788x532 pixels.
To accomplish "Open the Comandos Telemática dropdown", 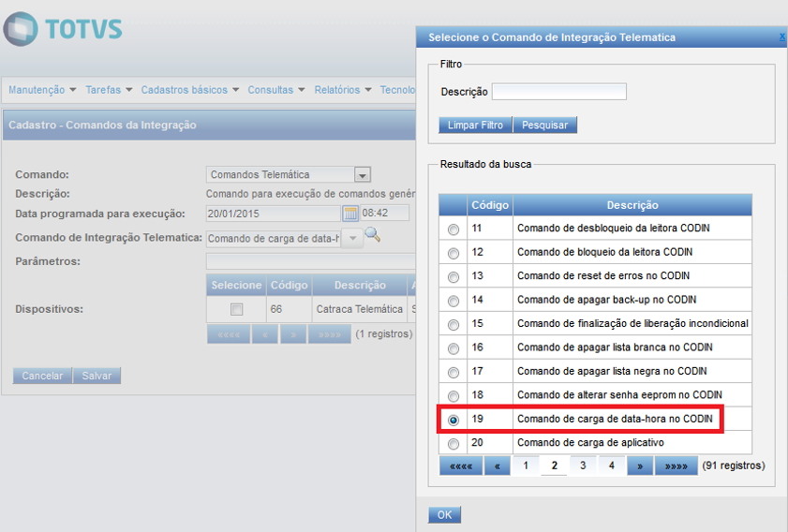I will (363, 175).
